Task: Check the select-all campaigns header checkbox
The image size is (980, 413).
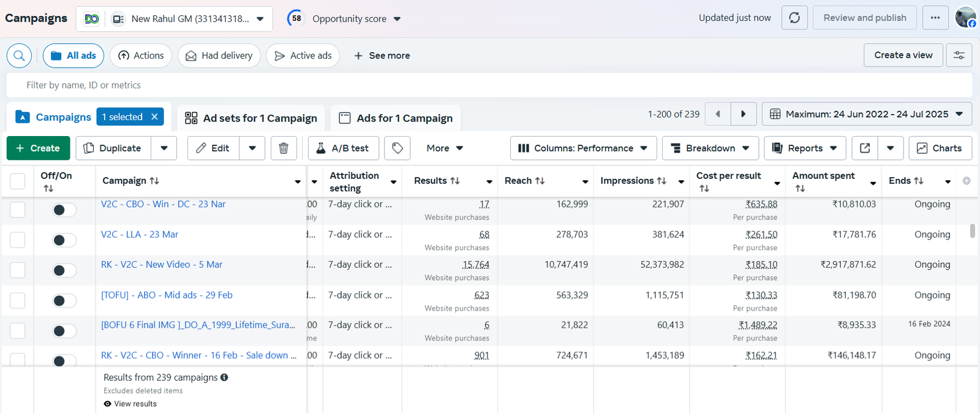Action: click(x=18, y=181)
